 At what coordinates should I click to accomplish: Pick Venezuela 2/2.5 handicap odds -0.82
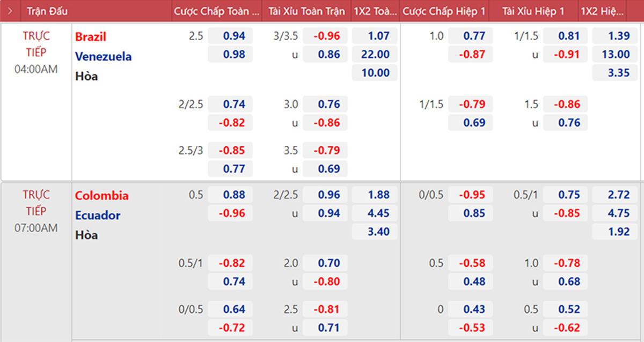(x=230, y=122)
